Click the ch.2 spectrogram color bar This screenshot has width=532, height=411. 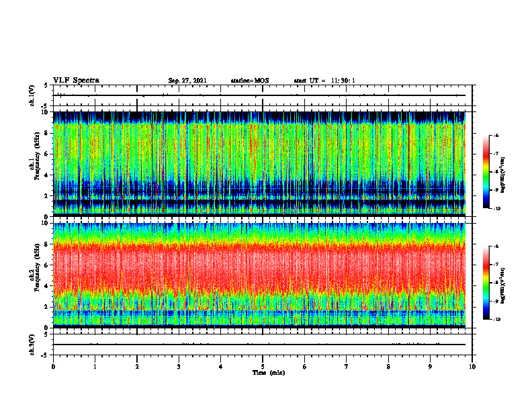(x=486, y=283)
